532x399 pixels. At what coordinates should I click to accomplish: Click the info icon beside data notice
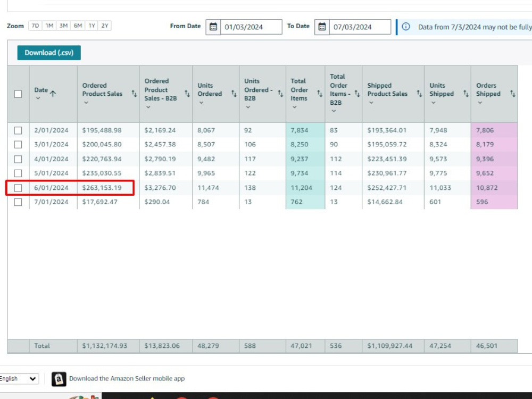(406, 27)
